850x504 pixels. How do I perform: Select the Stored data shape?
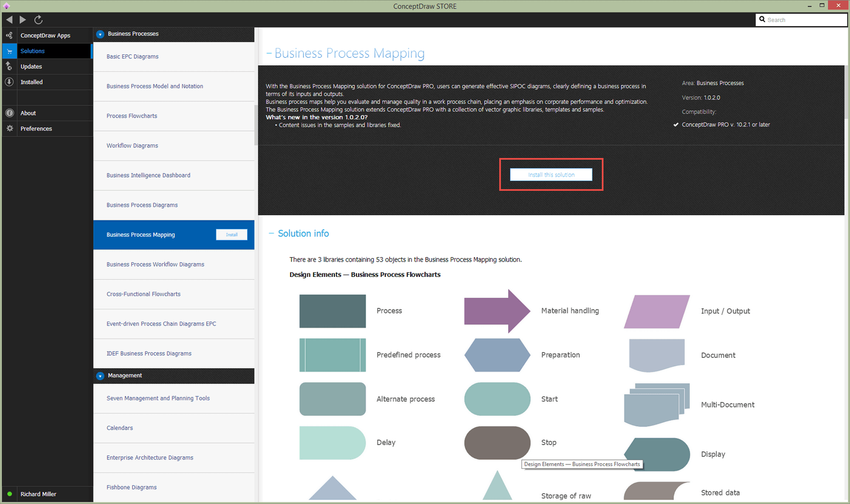click(657, 492)
